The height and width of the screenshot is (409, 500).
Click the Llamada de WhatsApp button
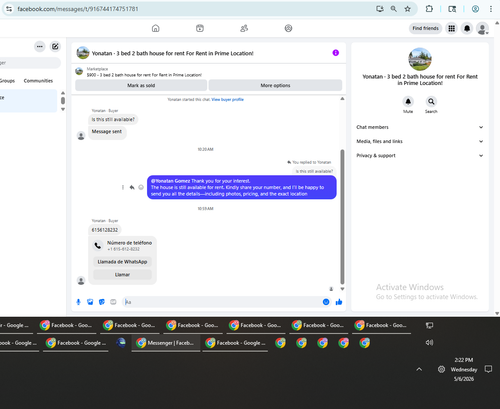click(x=122, y=262)
